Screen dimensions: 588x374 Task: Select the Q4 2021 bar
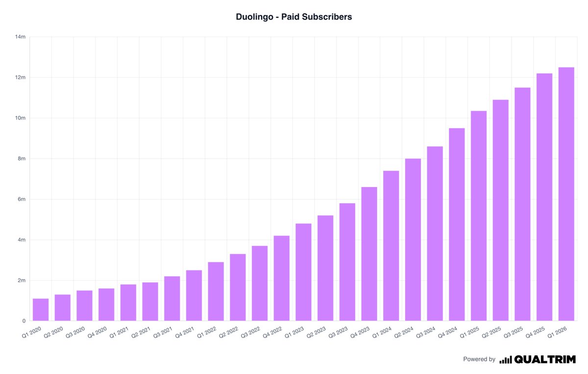(194, 296)
